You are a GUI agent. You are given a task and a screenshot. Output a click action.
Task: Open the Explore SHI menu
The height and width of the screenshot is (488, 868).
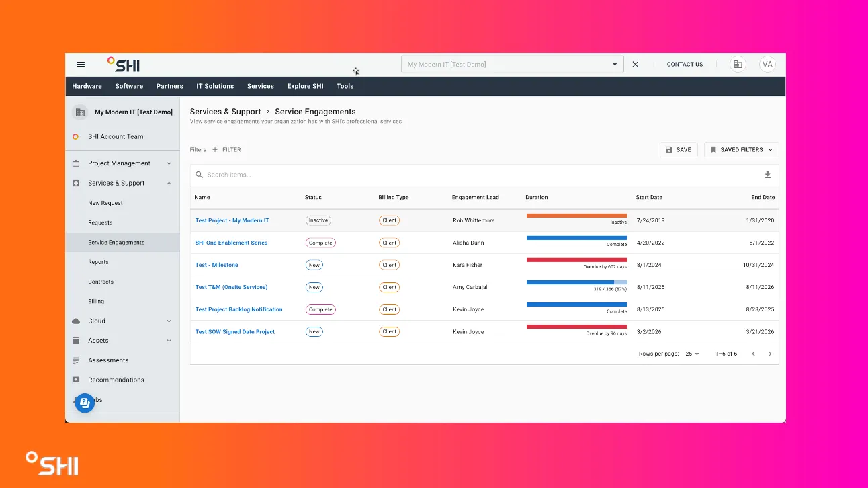pos(305,86)
